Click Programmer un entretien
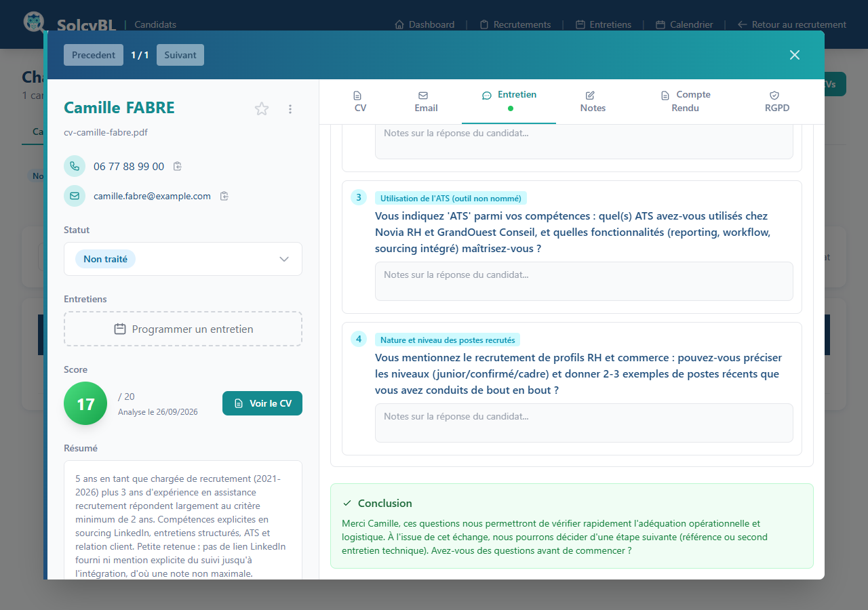This screenshot has height=610, width=868. coord(183,329)
